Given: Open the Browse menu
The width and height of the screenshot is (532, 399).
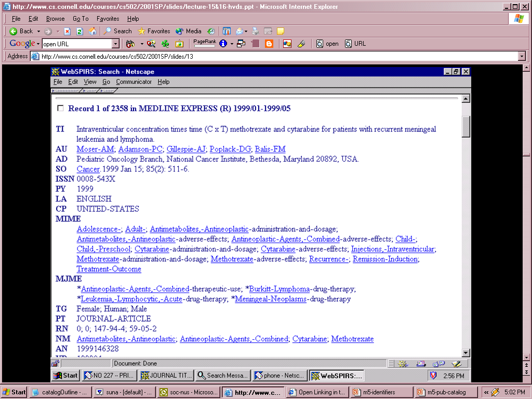Looking at the screenshot, I should (56, 19).
